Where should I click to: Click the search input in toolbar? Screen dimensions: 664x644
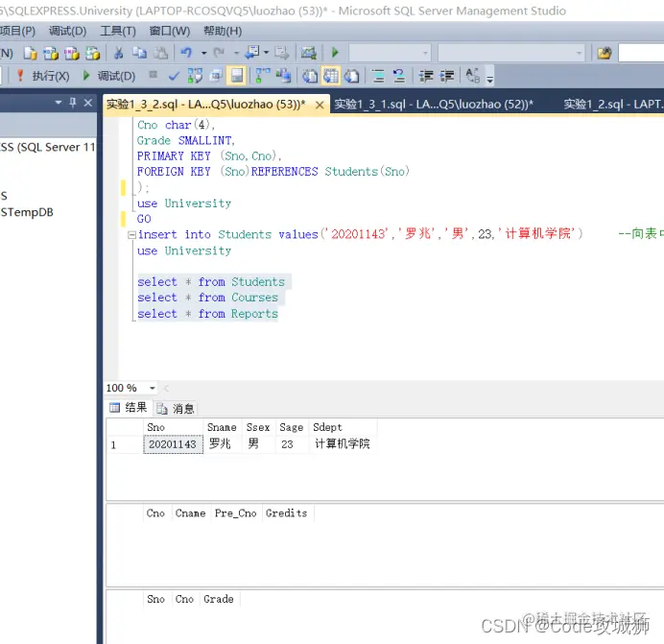tap(641, 54)
